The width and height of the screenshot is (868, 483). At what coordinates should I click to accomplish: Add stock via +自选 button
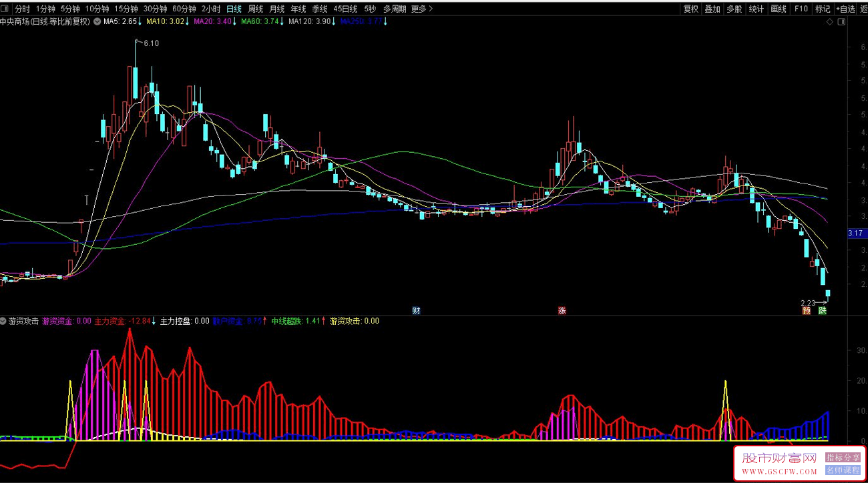coord(845,9)
